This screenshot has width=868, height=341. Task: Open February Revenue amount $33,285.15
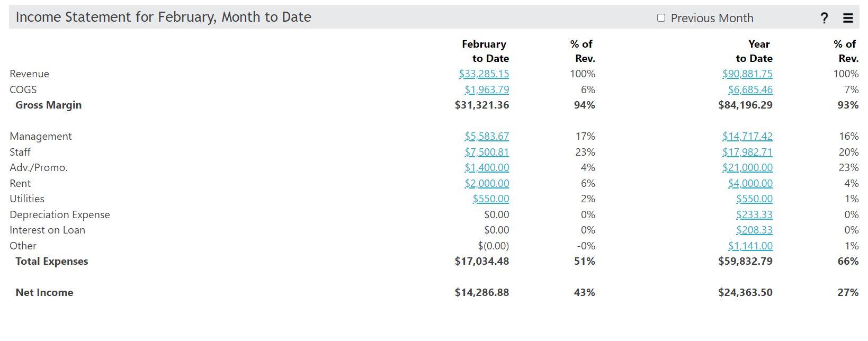(484, 74)
